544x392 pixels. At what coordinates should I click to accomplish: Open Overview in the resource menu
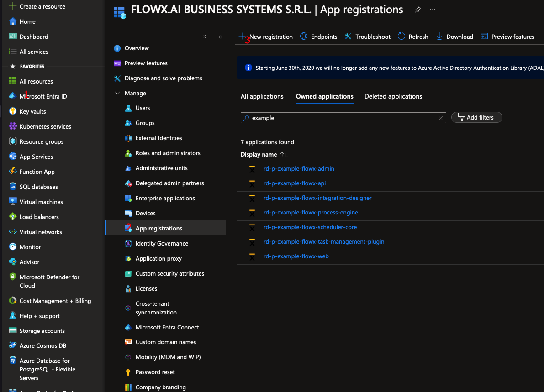tap(137, 48)
